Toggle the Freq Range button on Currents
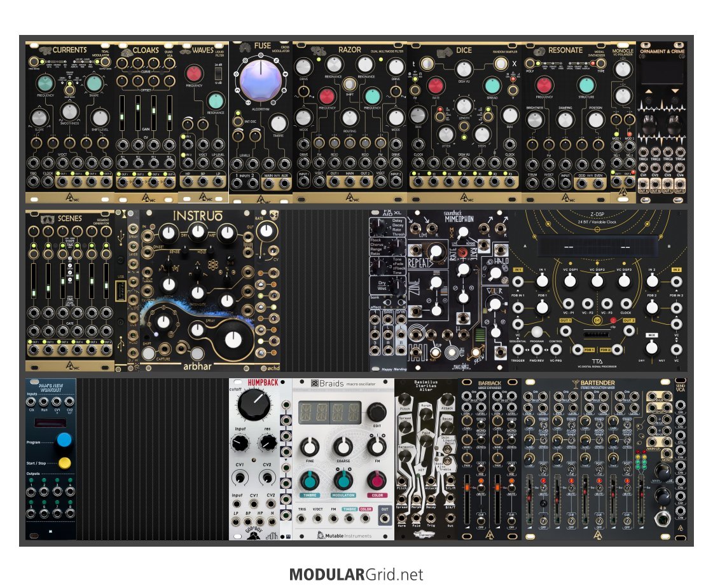 pyautogui.click(x=34, y=62)
